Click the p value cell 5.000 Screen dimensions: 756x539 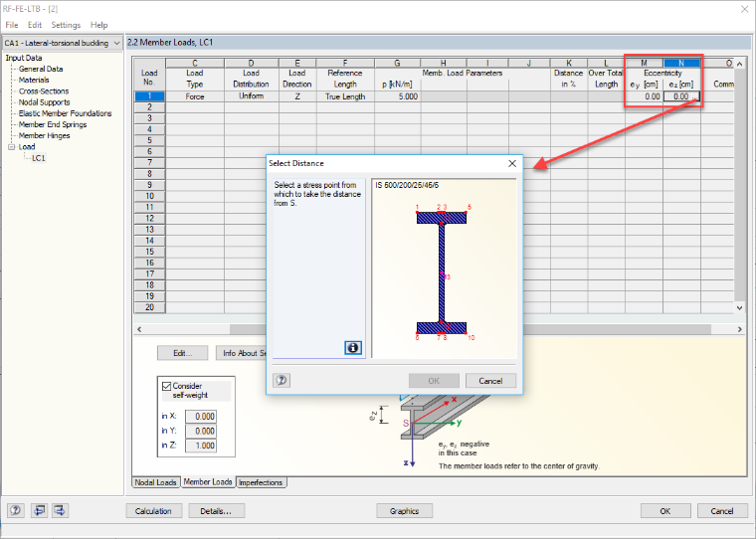[x=398, y=96]
